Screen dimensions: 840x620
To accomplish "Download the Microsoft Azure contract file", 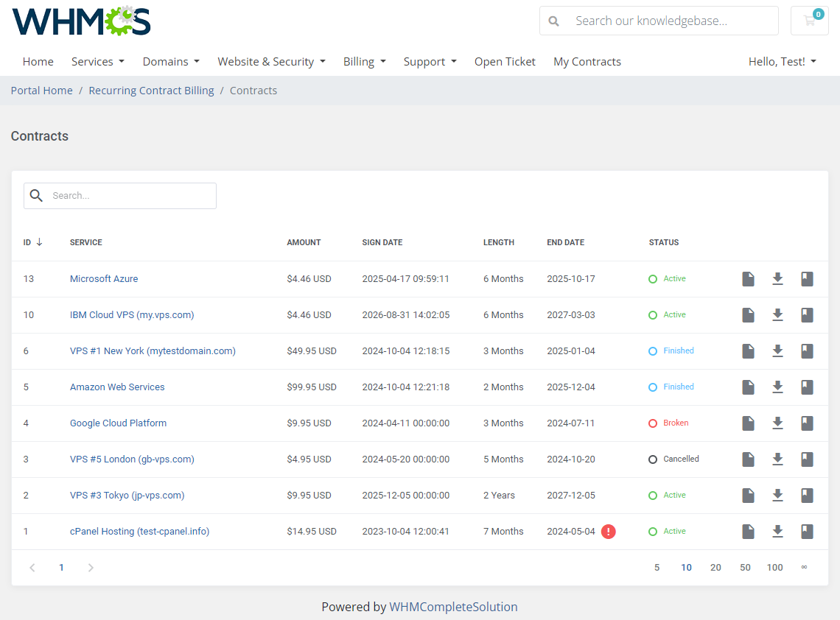I will pyautogui.click(x=777, y=278).
